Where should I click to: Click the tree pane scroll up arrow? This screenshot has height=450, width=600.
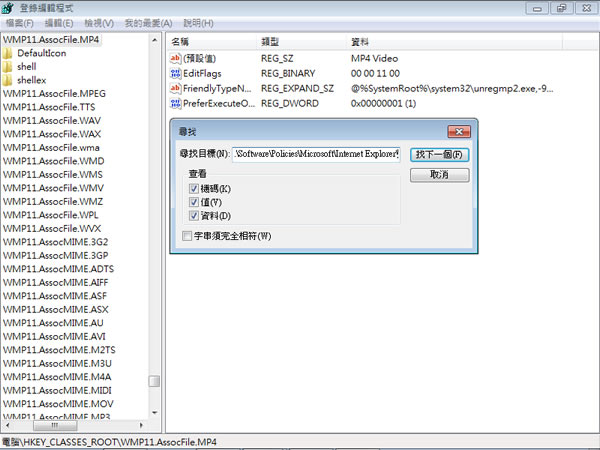pyautogui.click(x=155, y=40)
